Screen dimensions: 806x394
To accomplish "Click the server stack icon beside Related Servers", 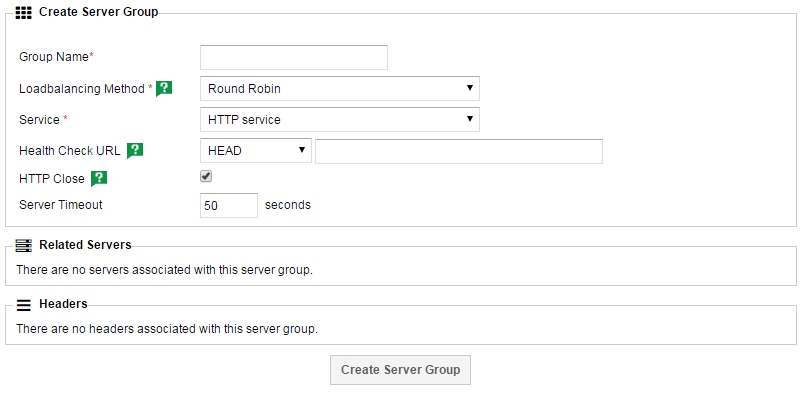I will point(24,246).
